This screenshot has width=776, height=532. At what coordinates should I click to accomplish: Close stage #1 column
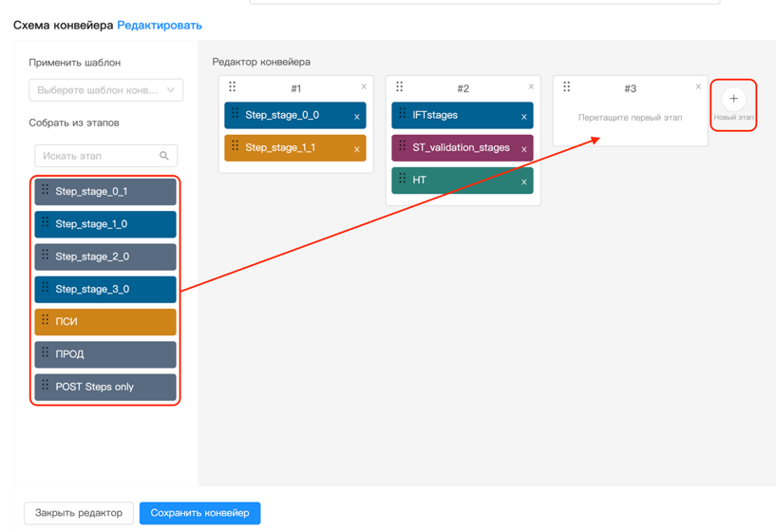coord(364,86)
